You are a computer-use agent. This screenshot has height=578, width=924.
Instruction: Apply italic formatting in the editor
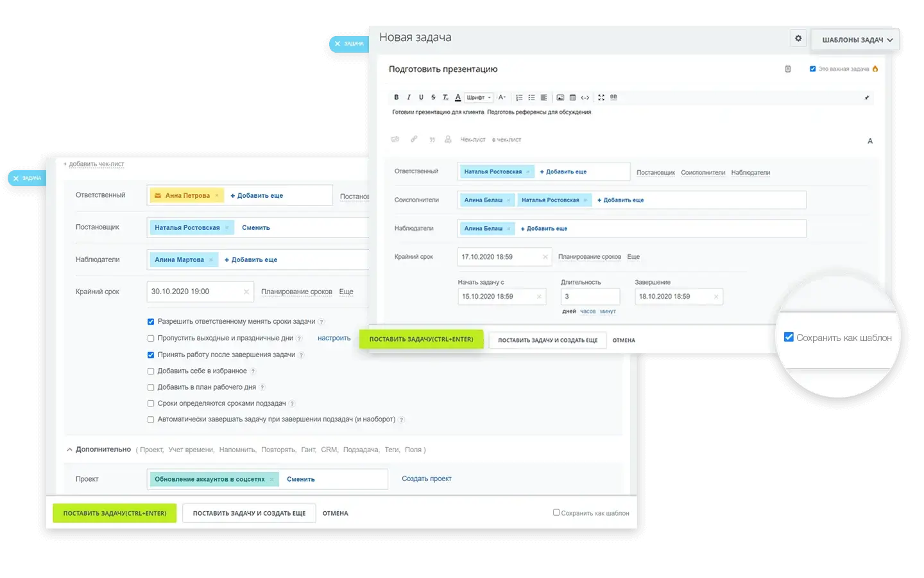409,98
